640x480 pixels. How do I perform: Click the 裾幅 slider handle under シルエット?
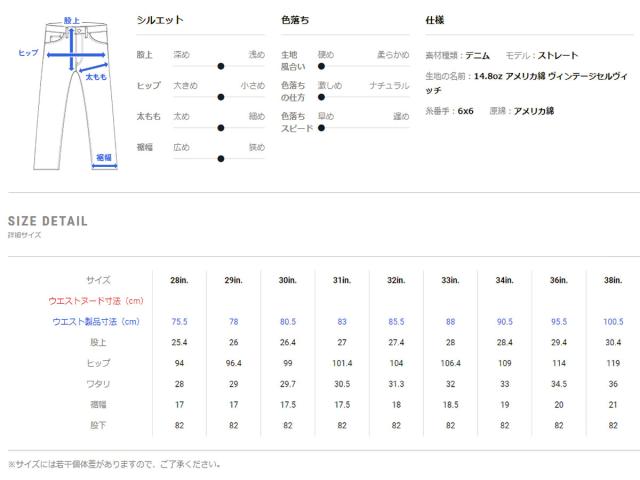221,159
